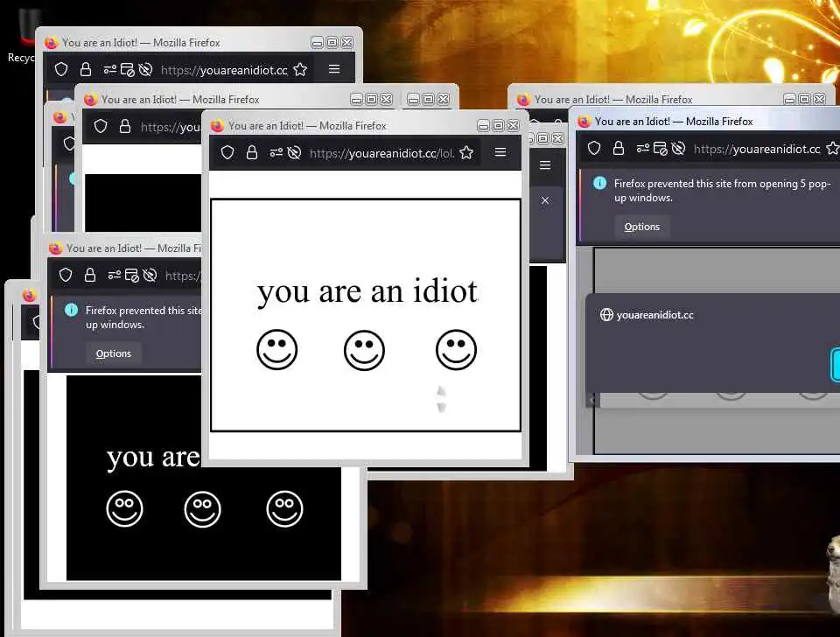This screenshot has width=840, height=637.
Task: Close the top-right background Firefox window
Action: click(x=820, y=99)
